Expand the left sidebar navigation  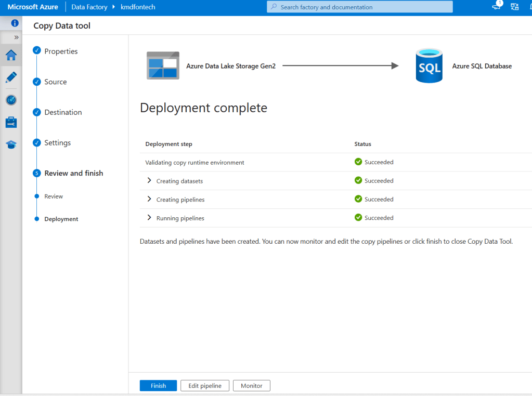[16, 37]
